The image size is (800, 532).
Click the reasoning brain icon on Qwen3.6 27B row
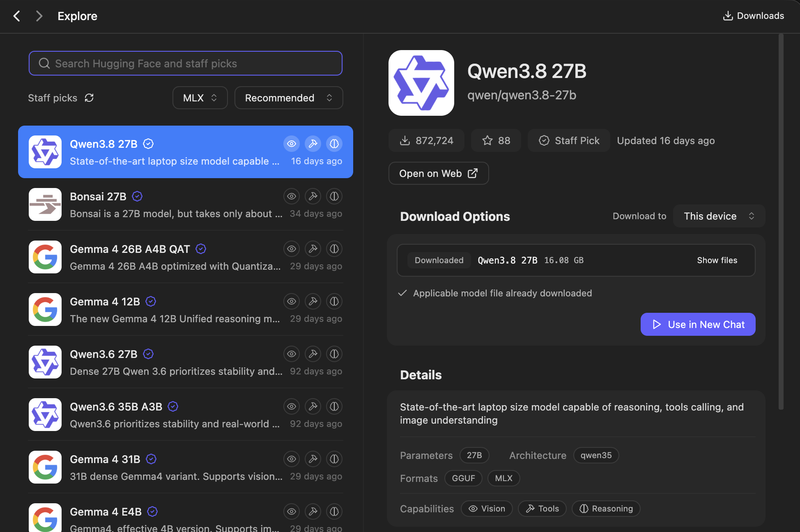tap(334, 354)
